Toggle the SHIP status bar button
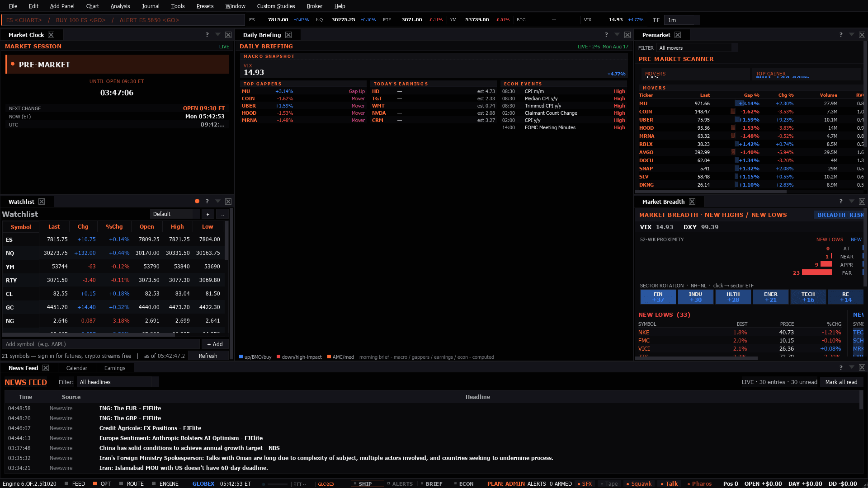Viewport: 868px width, 488px height. [367, 483]
